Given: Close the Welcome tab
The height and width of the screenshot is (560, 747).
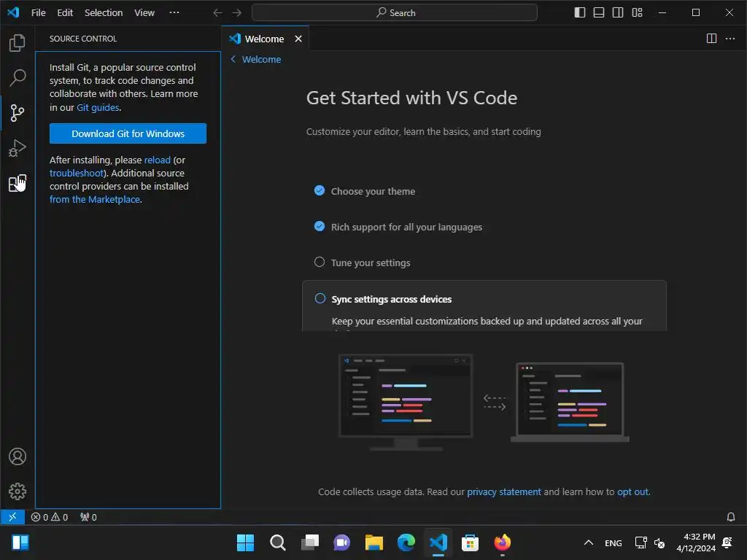Looking at the screenshot, I should (298, 39).
